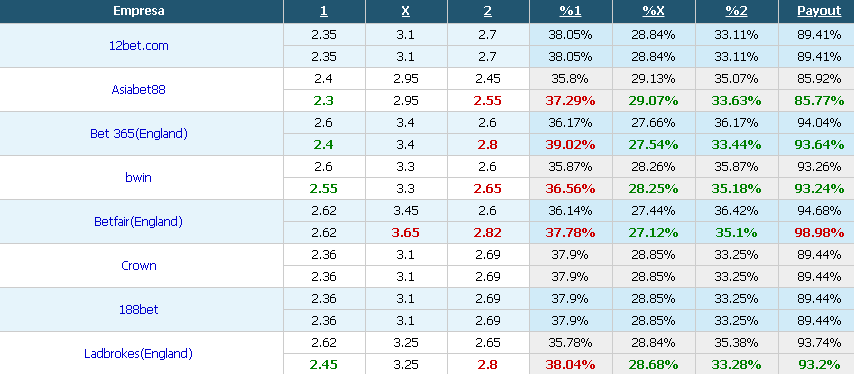
Task: Open the 188bet bookmaker link
Action: 138,310
